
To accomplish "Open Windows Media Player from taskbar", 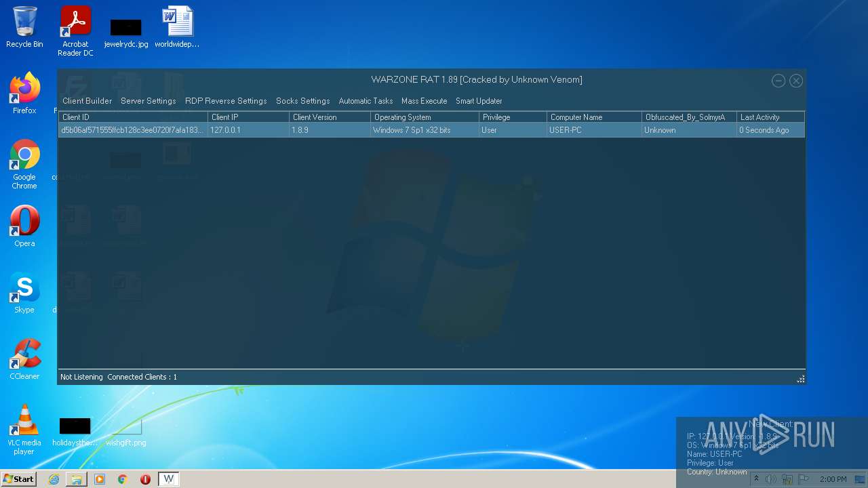I will (100, 479).
